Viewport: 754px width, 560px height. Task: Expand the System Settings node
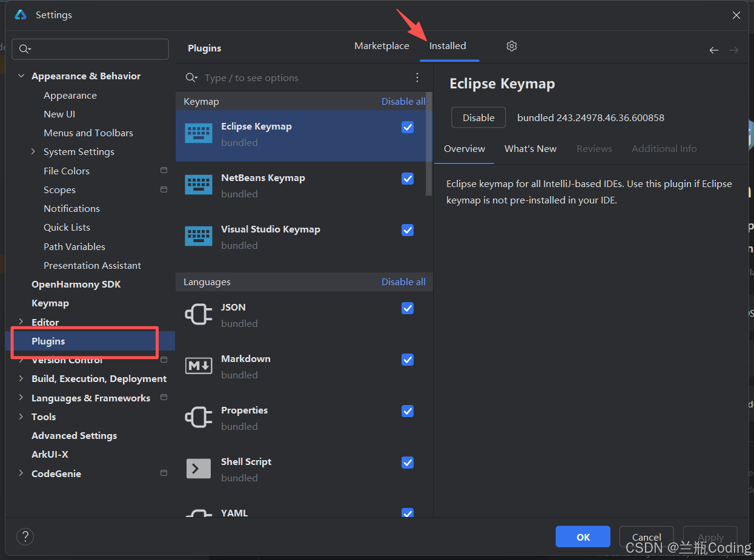(33, 151)
